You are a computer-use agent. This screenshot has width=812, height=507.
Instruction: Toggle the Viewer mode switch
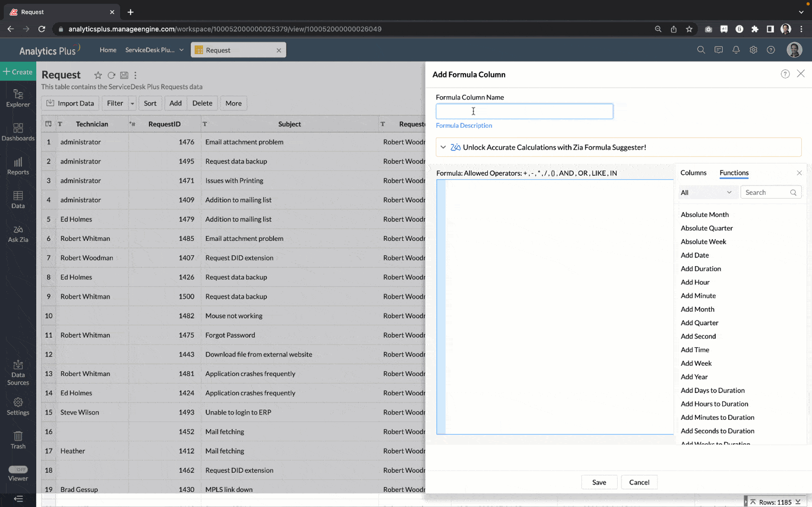coord(18,469)
